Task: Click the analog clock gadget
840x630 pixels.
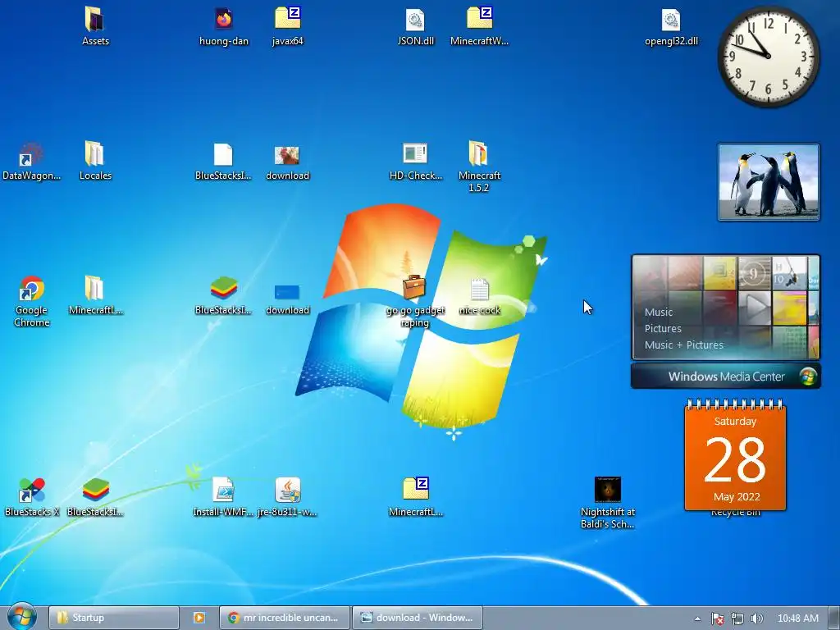Action: click(x=768, y=57)
